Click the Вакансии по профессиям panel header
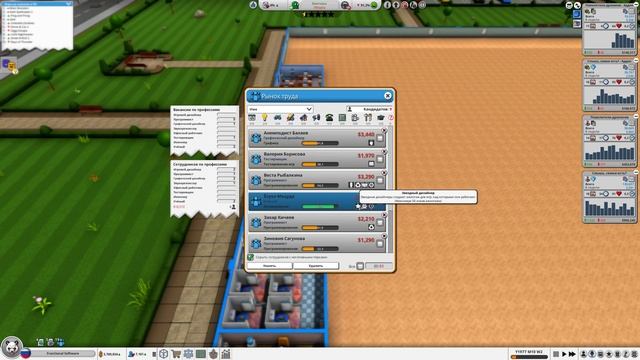Screen dimensions: 640x360 (196, 110)
